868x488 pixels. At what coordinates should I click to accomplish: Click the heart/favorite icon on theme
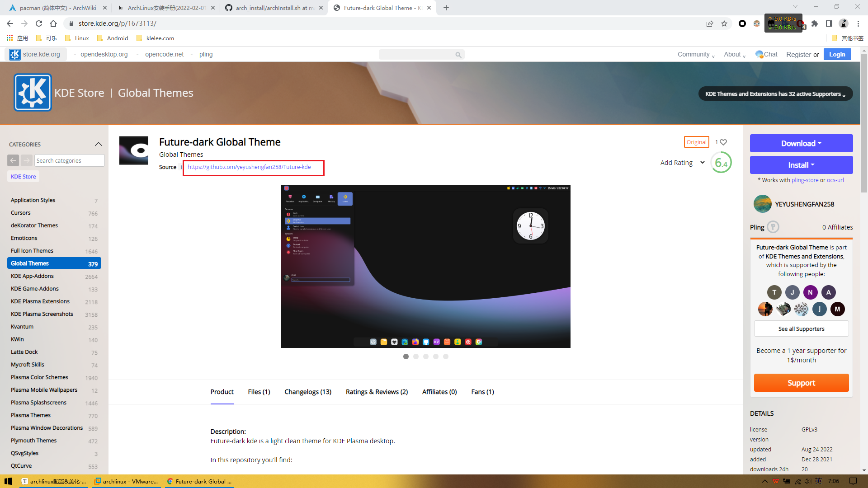click(724, 142)
